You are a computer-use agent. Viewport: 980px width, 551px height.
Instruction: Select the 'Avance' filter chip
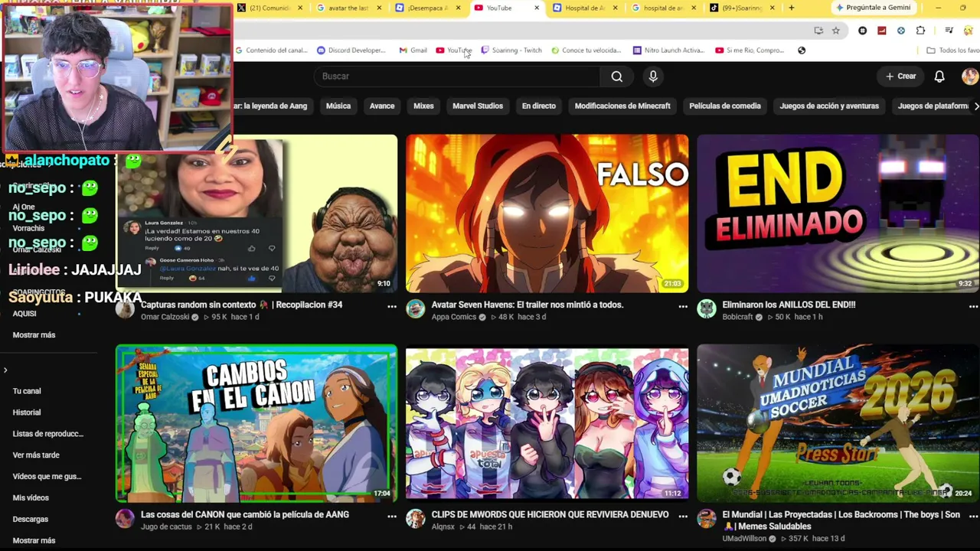point(382,106)
